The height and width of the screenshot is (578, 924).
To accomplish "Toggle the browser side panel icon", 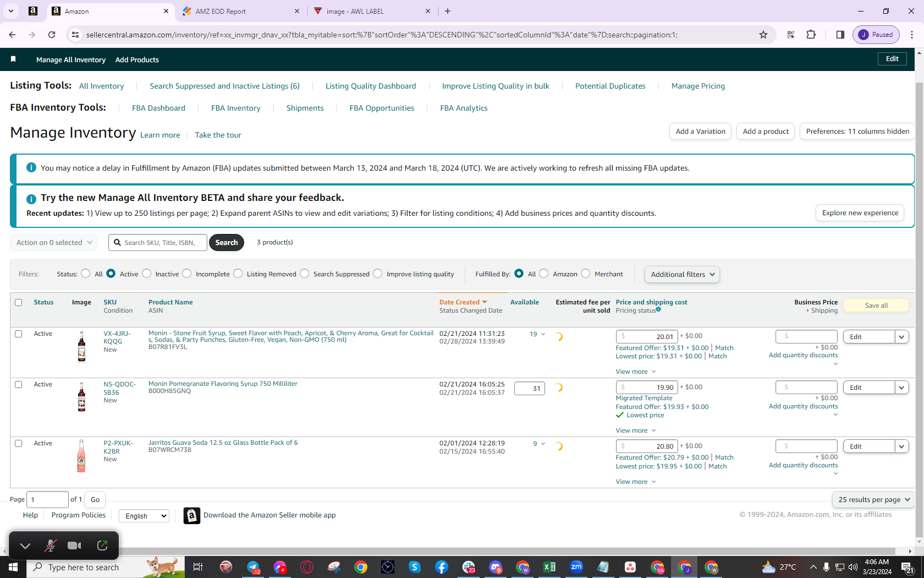I will (x=840, y=35).
